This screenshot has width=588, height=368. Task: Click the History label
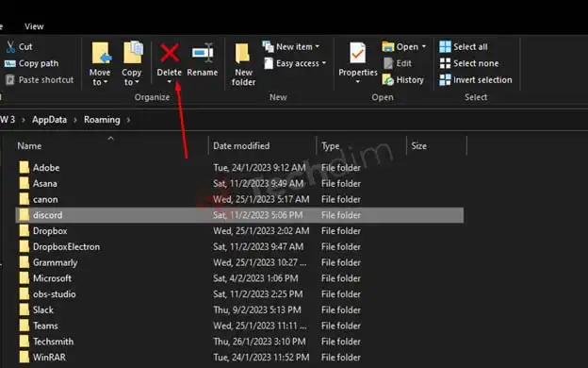click(410, 80)
